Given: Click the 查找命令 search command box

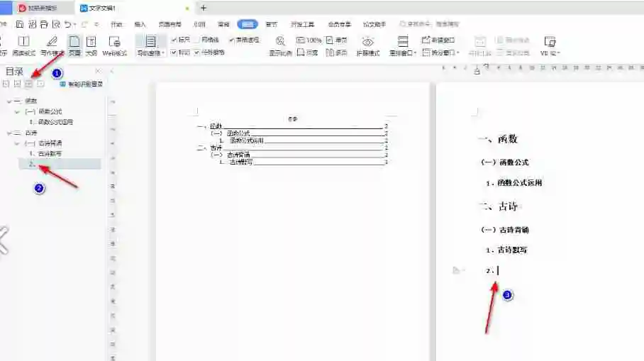Looking at the screenshot, I should [x=429, y=24].
